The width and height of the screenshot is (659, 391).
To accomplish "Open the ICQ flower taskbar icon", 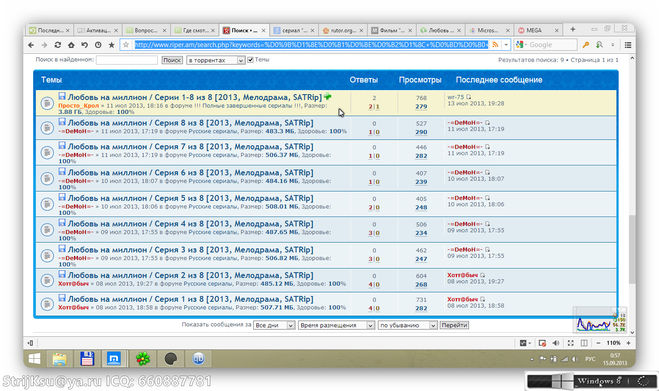I will pos(143,359).
